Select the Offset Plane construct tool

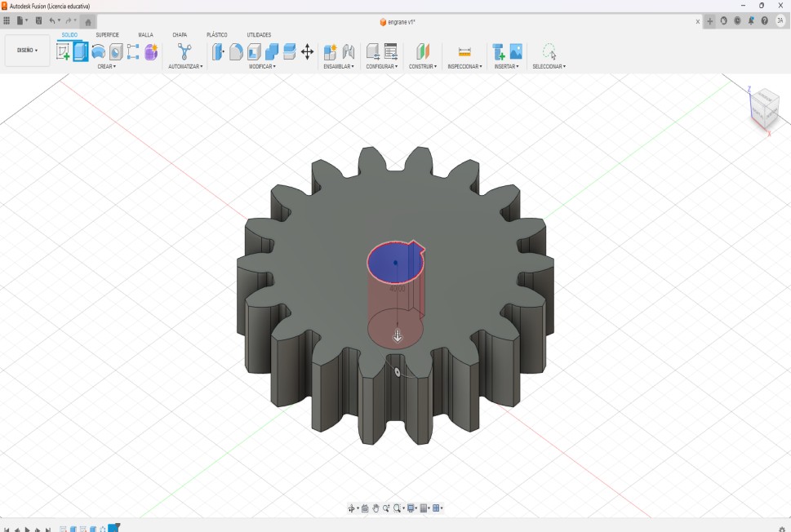(x=423, y=51)
